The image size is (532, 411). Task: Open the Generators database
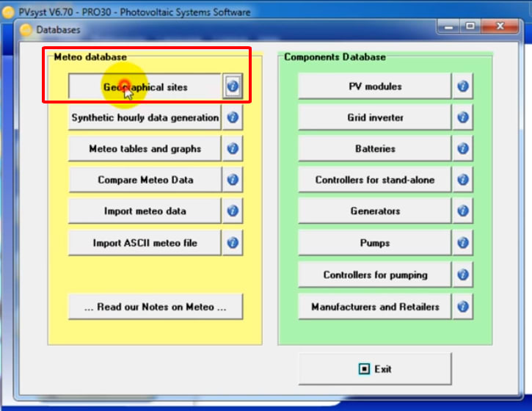click(x=375, y=211)
